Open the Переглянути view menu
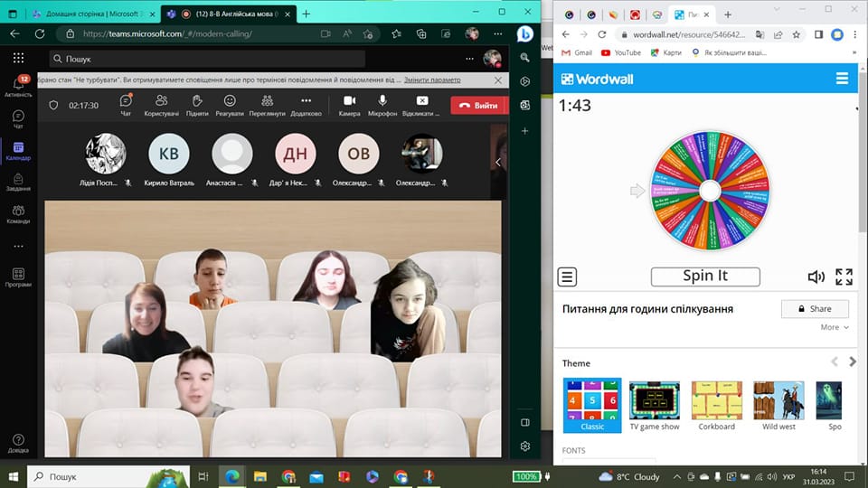The width and height of the screenshot is (868, 488). [x=268, y=104]
